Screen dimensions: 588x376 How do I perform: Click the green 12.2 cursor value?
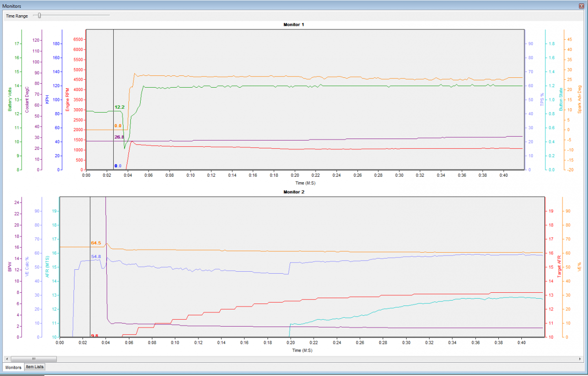[x=120, y=107]
